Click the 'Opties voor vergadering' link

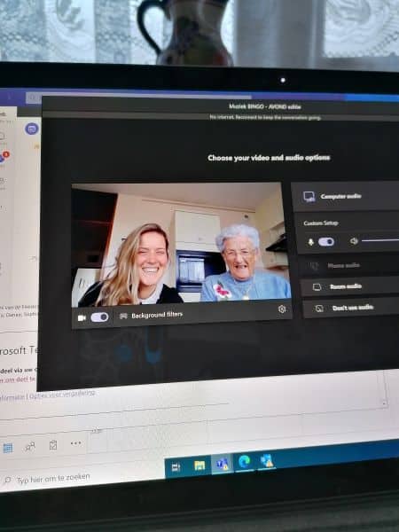click(62, 395)
